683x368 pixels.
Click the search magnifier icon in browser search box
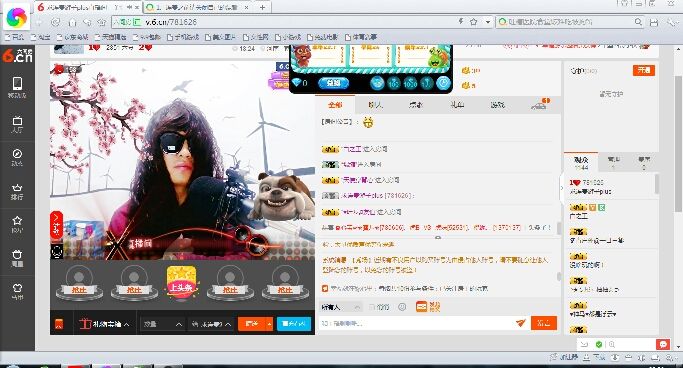coord(638,21)
